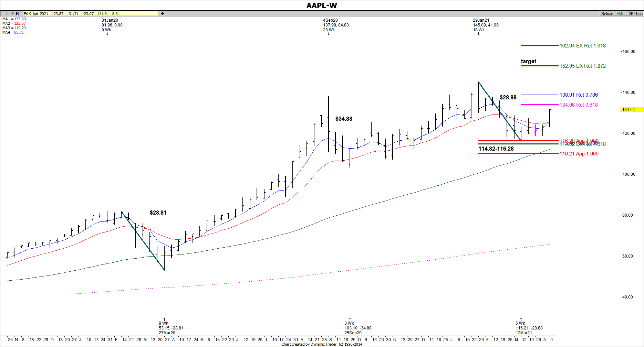Click the MA2 = 125.57 label
Viewport: 644px width, 347px height.
click(x=14, y=23)
